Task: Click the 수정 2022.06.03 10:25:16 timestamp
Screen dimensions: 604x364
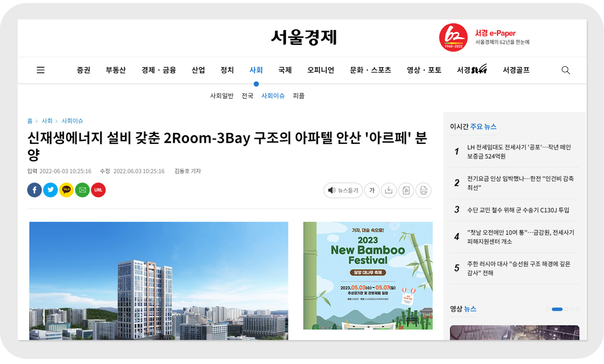Action: (132, 171)
